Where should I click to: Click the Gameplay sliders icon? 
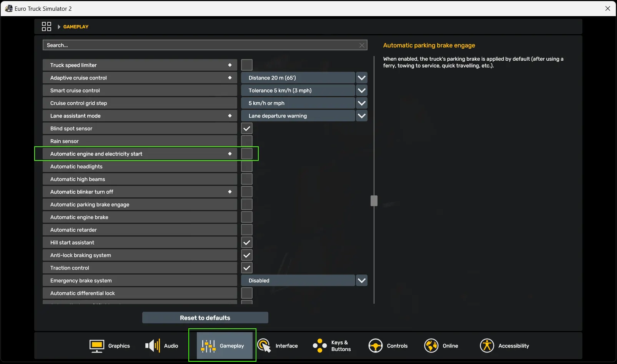tap(208, 346)
